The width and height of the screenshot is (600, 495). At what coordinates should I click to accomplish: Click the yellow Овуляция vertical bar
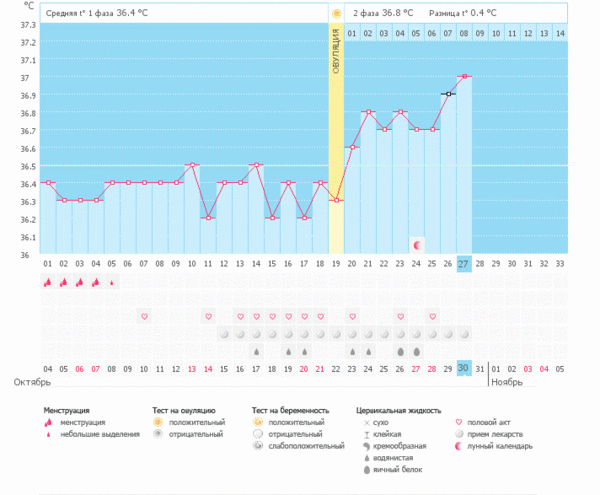click(x=336, y=140)
